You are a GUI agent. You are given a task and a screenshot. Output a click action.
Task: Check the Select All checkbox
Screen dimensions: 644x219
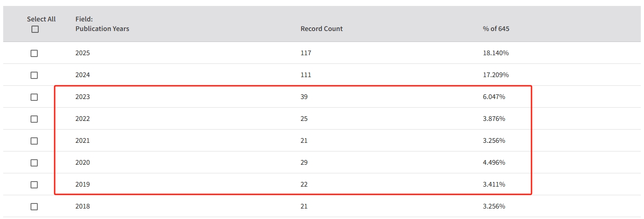pos(35,29)
